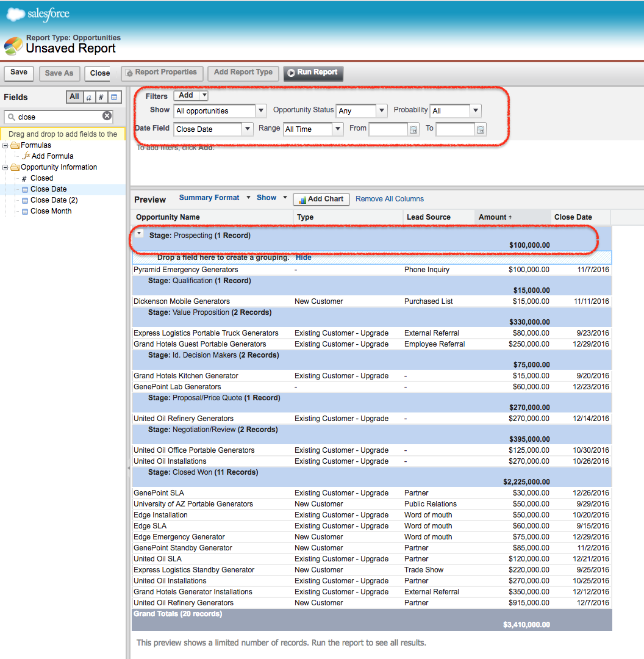Clear the field search with the X icon
Viewport: 644px width, 659px height.
pos(108,117)
